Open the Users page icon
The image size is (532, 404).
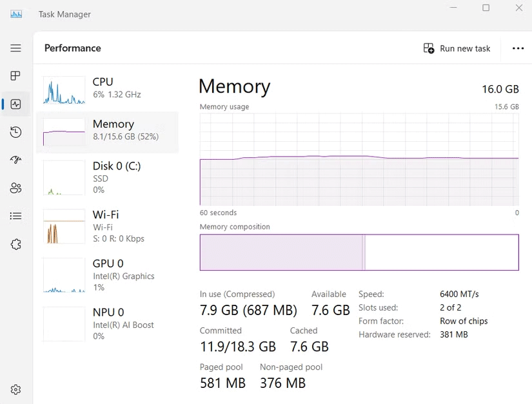click(16, 188)
